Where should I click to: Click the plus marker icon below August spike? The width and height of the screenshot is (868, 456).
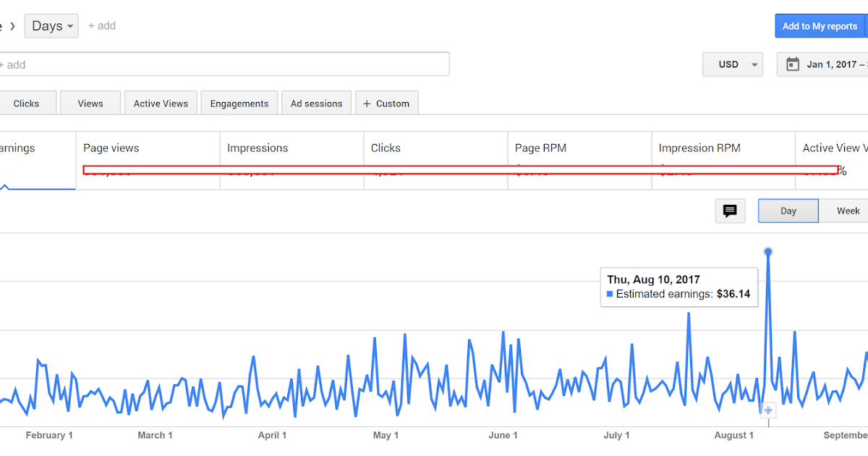click(768, 410)
